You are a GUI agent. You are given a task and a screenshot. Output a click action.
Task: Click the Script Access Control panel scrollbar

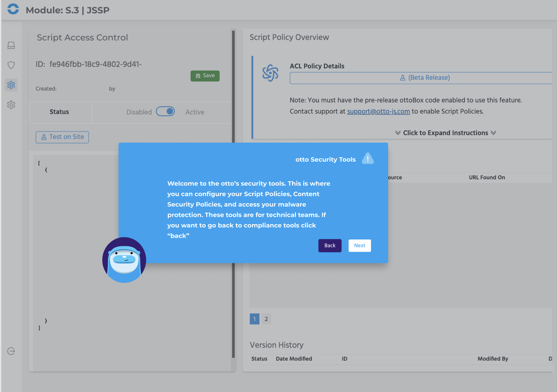point(233,194)
